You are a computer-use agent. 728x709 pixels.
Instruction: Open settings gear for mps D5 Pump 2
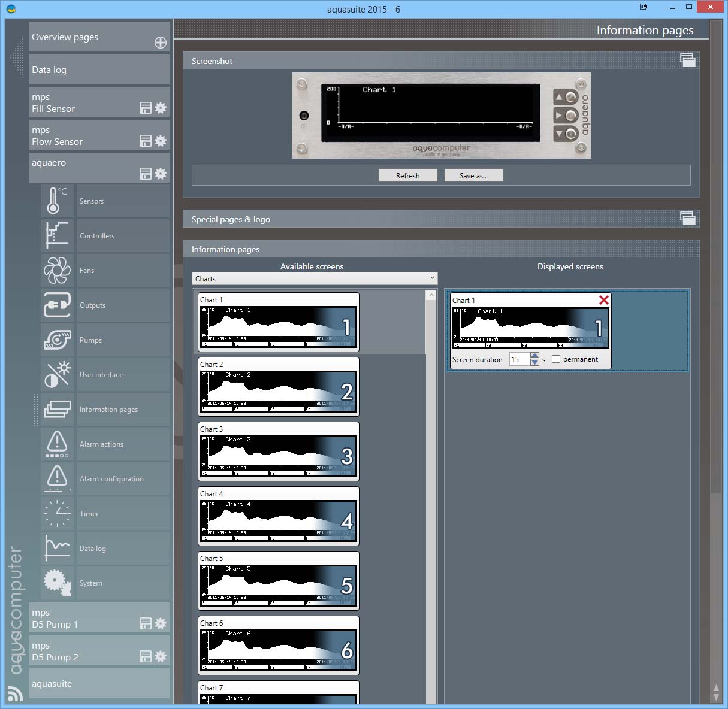point(161,656)
